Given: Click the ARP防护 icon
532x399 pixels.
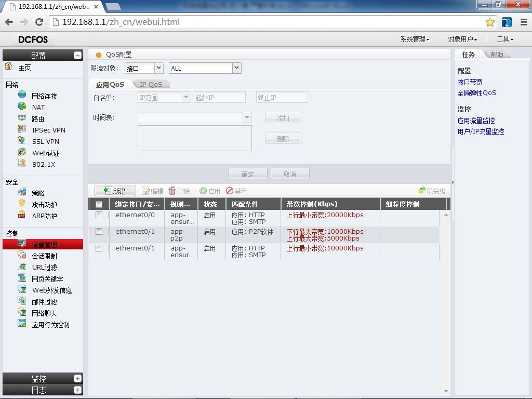Looking at the screenshot, I should 22,215.
